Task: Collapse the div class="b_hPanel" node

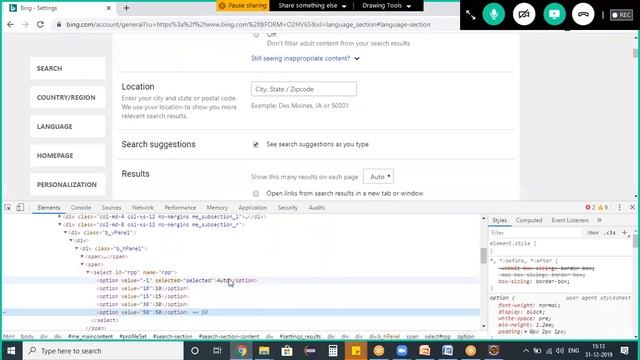Action: [76, 248]
